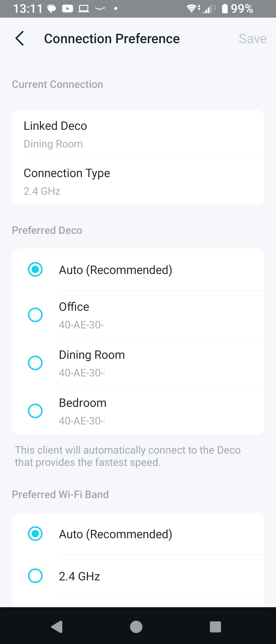
Task: Set Bedroom as the preferred Deco
Action: coord(35,411)
